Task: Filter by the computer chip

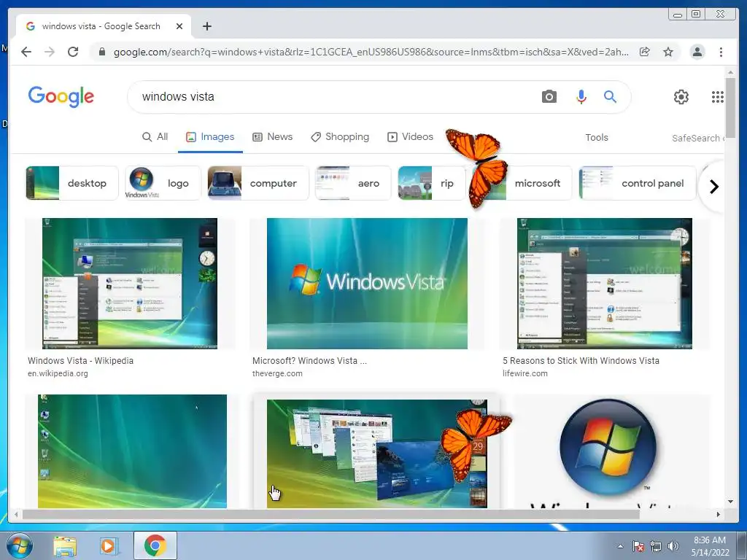Action: (x=258, y=183)
